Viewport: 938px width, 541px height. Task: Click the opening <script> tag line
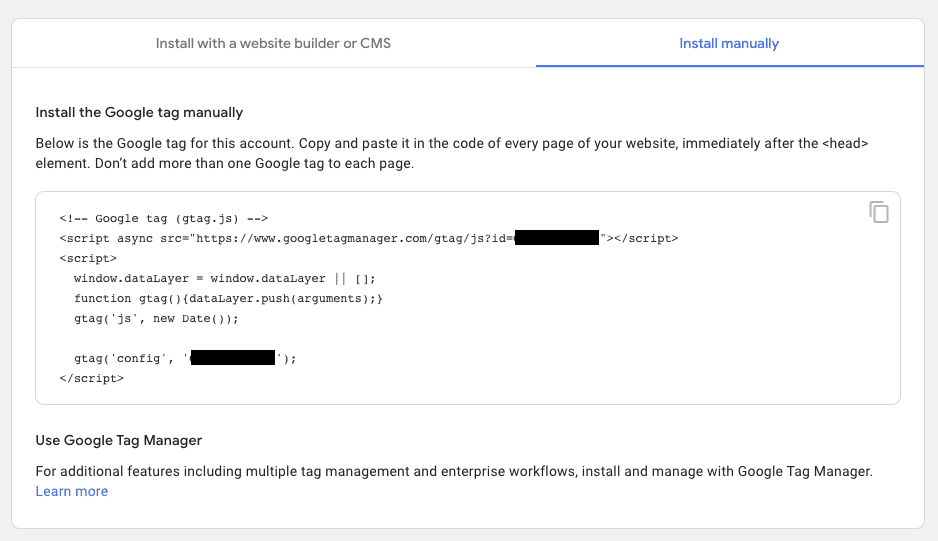(x=88, y=259)
